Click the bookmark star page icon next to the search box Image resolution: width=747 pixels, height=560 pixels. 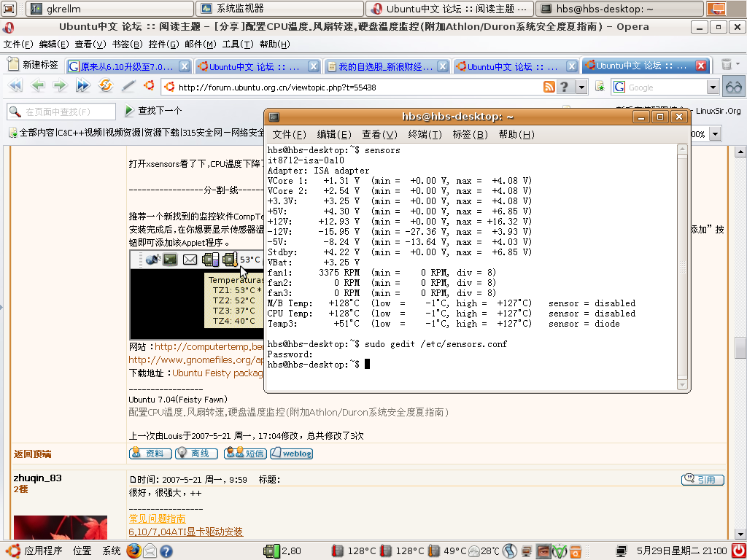point(600,87)
